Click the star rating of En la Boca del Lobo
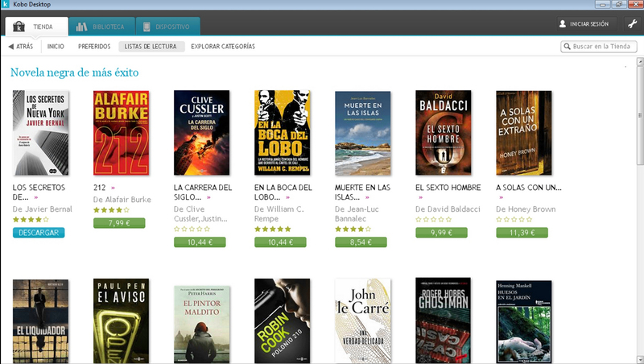The height and width of the screenshot is (364, 644). (x=272, y=229)
